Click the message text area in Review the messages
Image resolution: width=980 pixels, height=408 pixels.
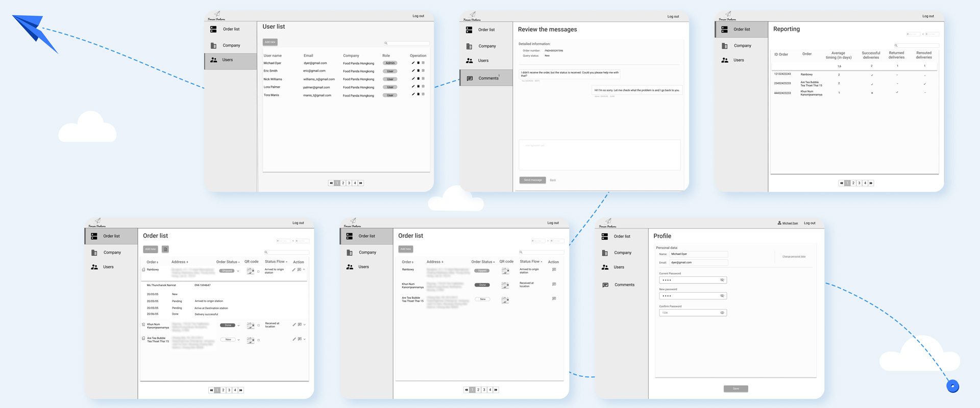[x=600, y=155]
